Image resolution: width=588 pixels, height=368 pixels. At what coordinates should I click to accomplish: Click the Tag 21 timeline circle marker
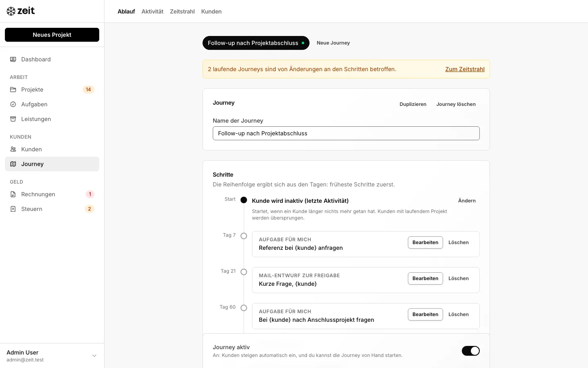pyautogui.click(x=244, y=272)
